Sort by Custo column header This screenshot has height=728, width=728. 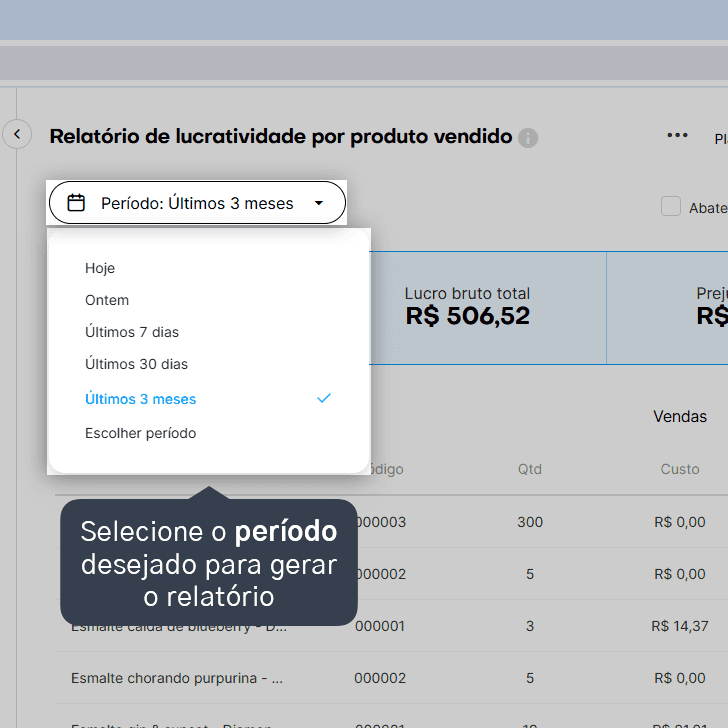(x=680, y=469)
